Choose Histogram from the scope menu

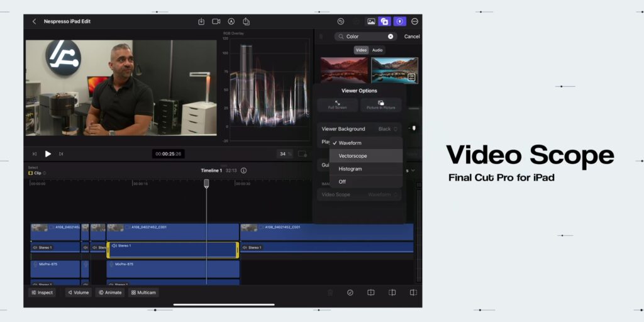pyautogui.click(x=366, y=169)
